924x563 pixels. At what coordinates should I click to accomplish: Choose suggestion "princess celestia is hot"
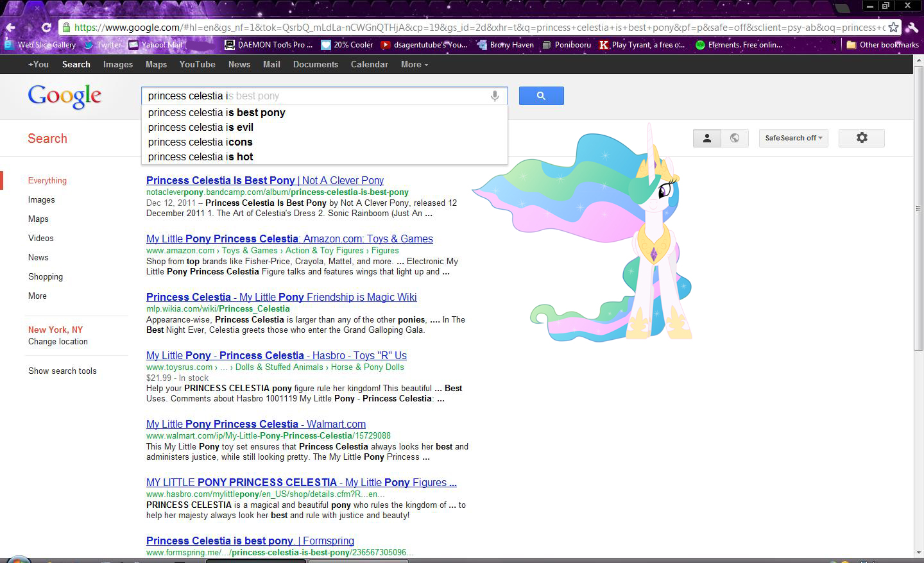pos(325,156)
